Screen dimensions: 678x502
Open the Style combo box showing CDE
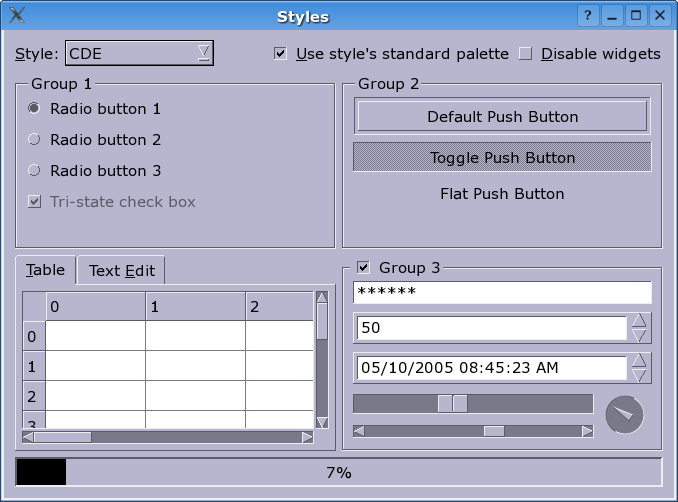pos(139,53)
